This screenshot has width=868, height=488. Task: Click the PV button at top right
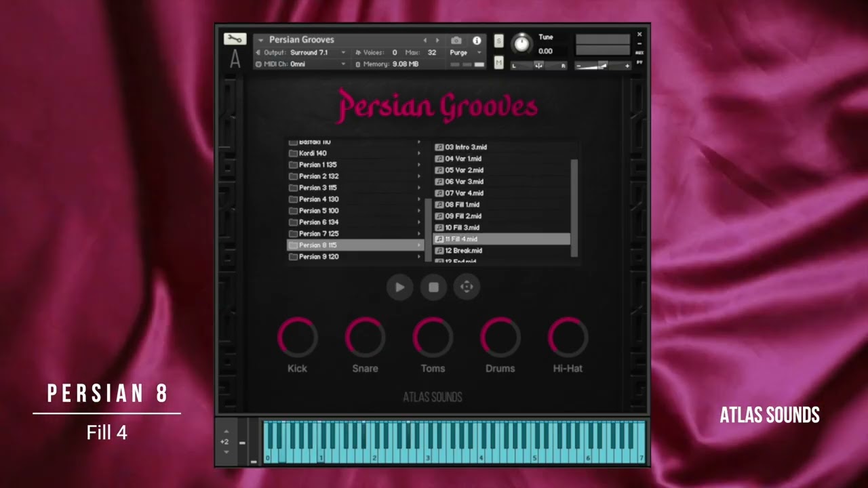[639, 62]
